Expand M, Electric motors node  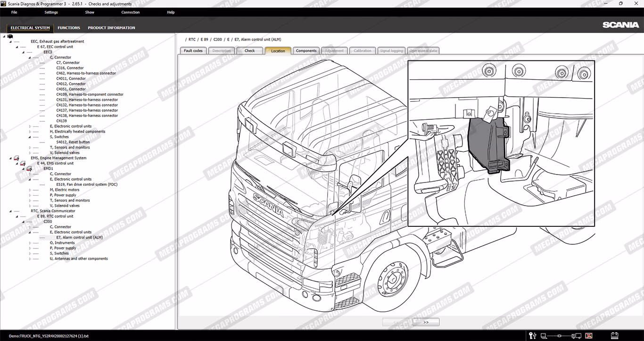coord(30,190)
